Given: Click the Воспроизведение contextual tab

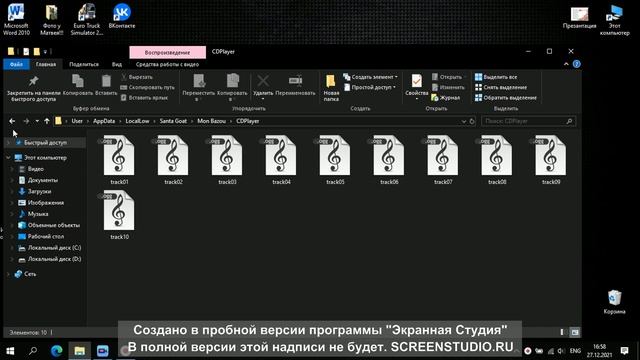Looking at the screenshot, I should pos(167,52).
